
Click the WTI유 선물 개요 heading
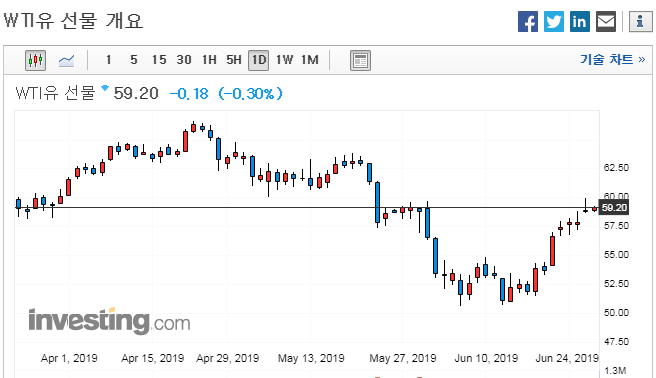pyautogui.click(x=73, y=20)
